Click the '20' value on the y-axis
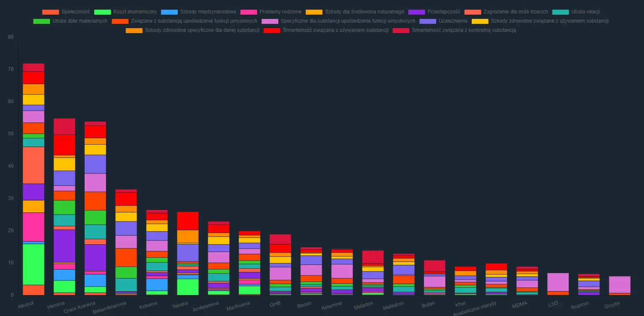The image size is (644, 316). tap(10, 231)
